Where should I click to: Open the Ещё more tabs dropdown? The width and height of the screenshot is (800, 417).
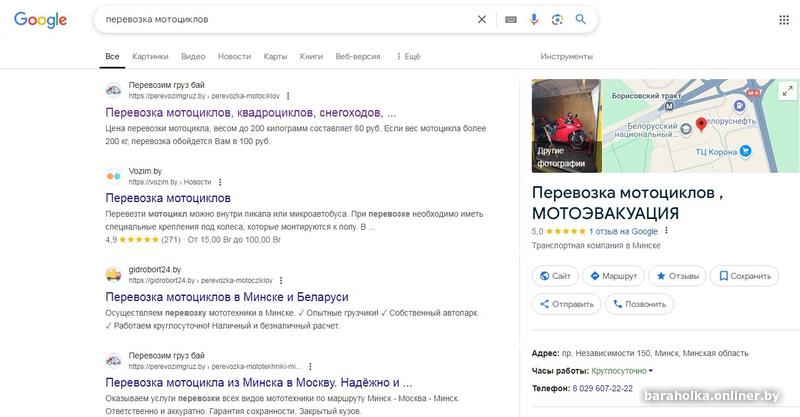pos(408,57)
